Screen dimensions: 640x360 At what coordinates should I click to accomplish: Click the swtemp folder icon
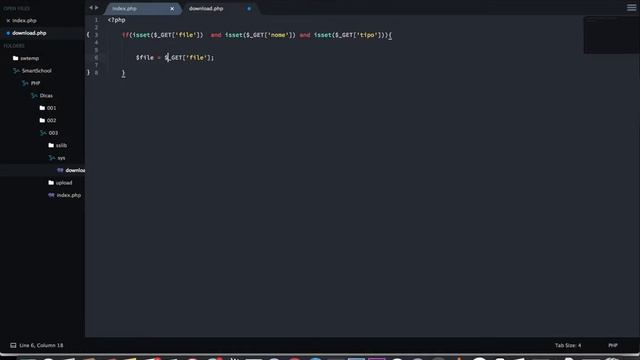pyautogui.click(x=16, y=58)
